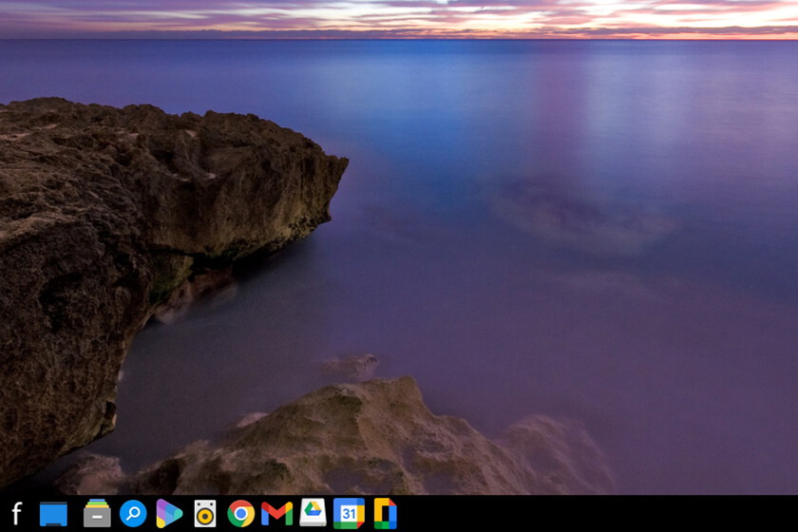Click the bright light reflection on the water

[608, 104]
